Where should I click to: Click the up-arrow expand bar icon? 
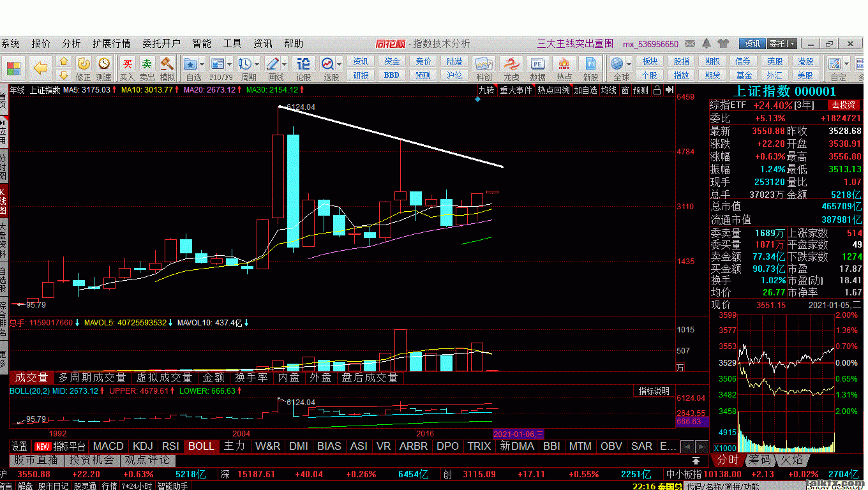coord(696,460)
